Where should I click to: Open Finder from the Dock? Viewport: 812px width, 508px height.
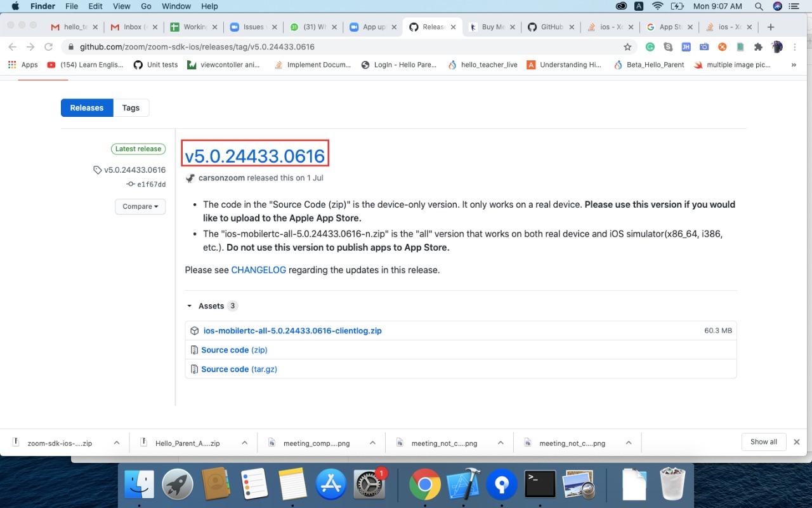point(139,486)
